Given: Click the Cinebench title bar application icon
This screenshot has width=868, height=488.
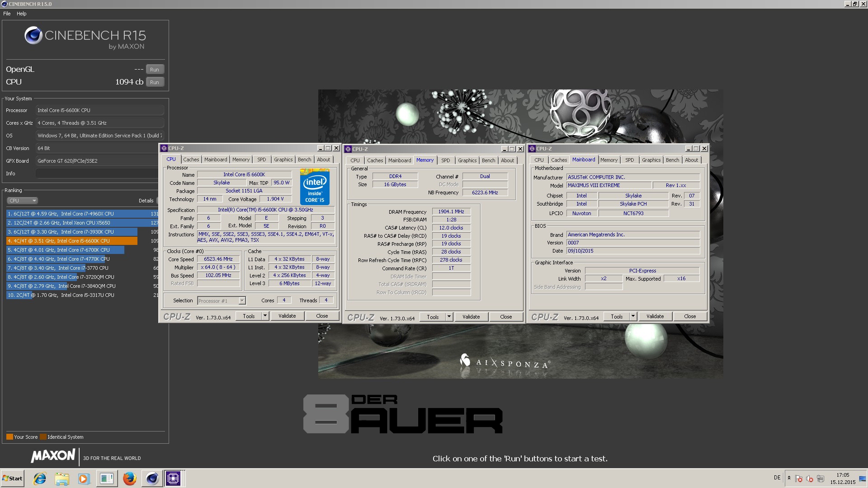Looking at the screenshot, I should (x=5, y=4).
